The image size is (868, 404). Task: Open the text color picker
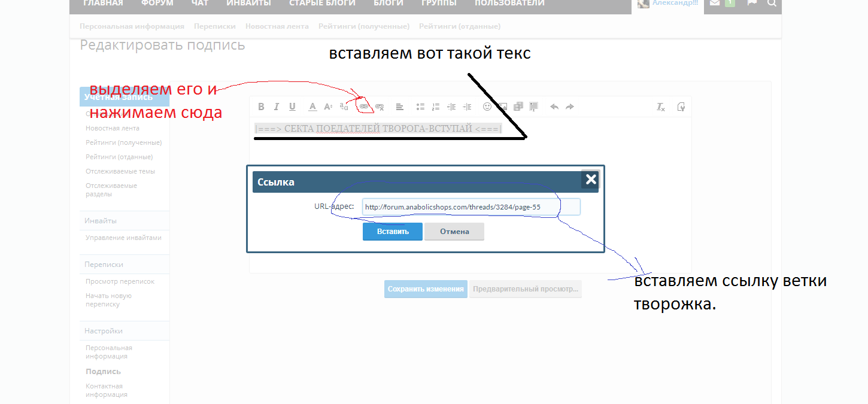pyautogui.click(x=312, y=107)
